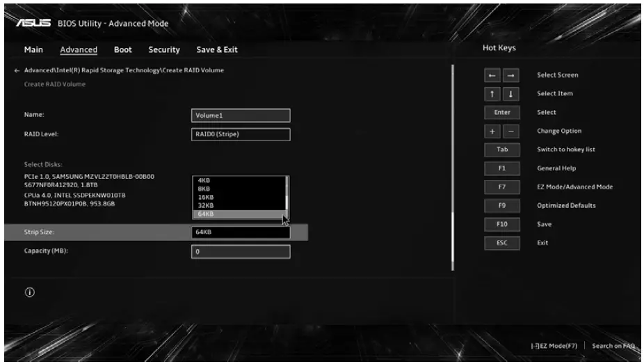Select highlighted 64KB option in list

click(239, 214)
